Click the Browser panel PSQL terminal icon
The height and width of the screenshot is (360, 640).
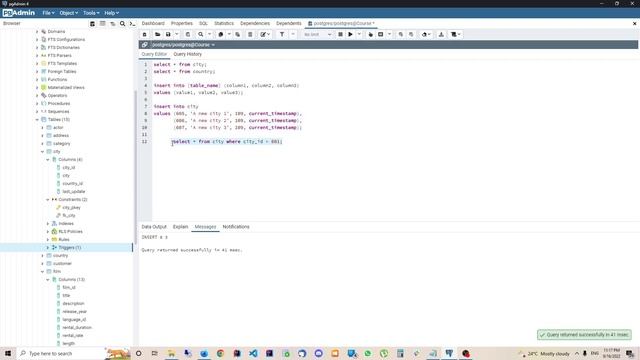click(132, 24)
